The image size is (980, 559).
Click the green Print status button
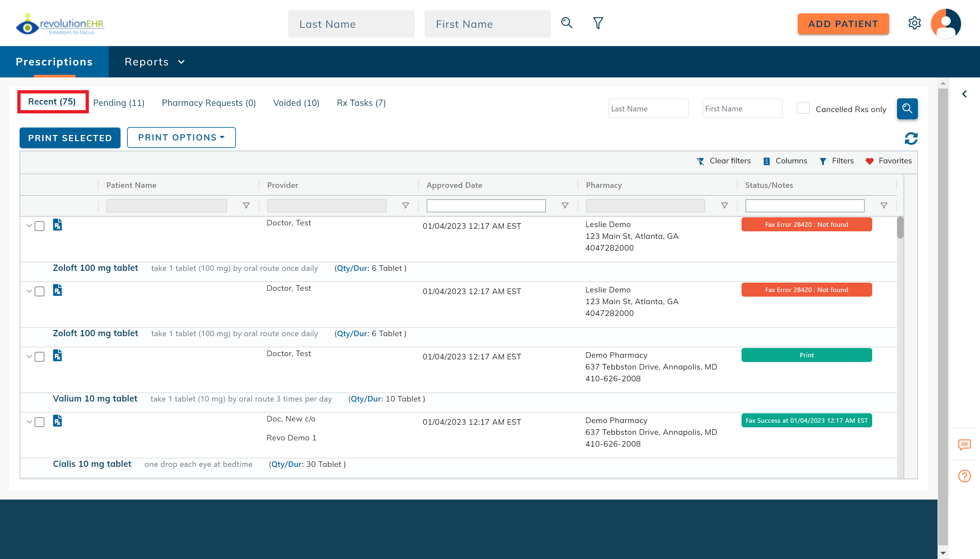coord(806,355)
